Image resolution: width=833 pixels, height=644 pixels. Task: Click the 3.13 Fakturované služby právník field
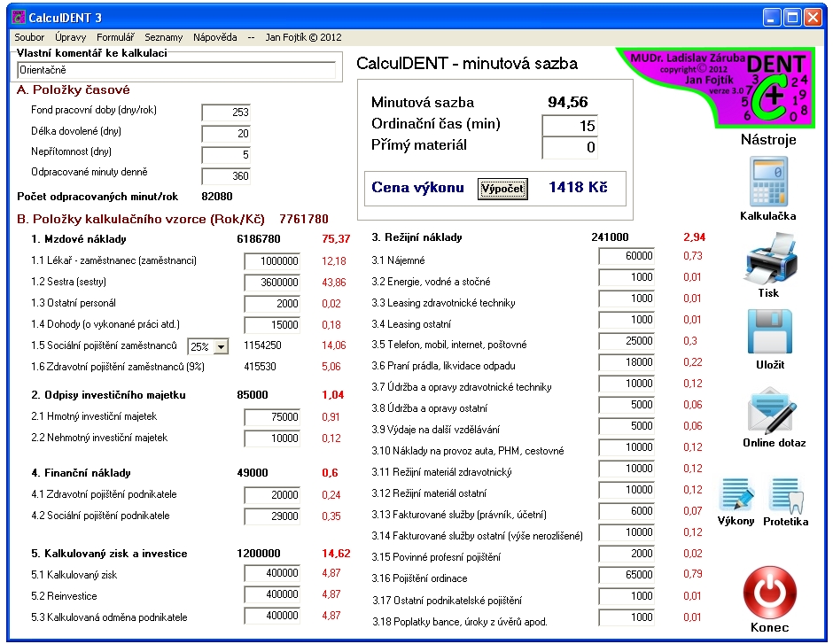point(627,511)
